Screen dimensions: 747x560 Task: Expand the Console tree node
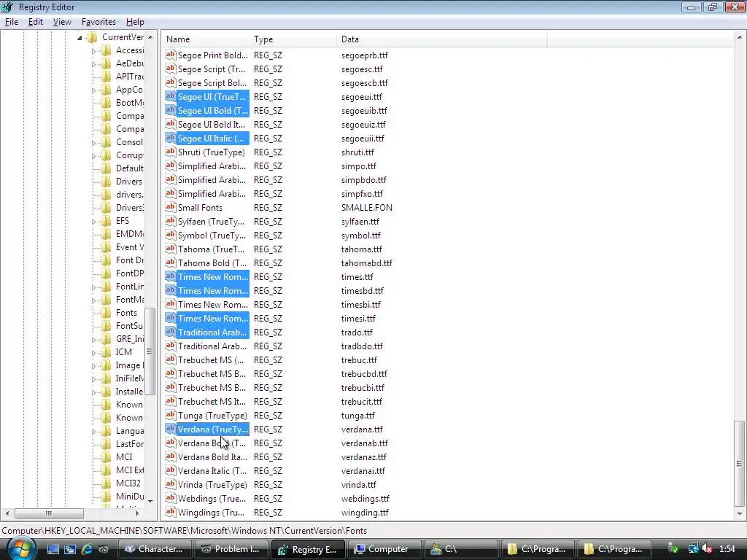click(x=94, y=142)
